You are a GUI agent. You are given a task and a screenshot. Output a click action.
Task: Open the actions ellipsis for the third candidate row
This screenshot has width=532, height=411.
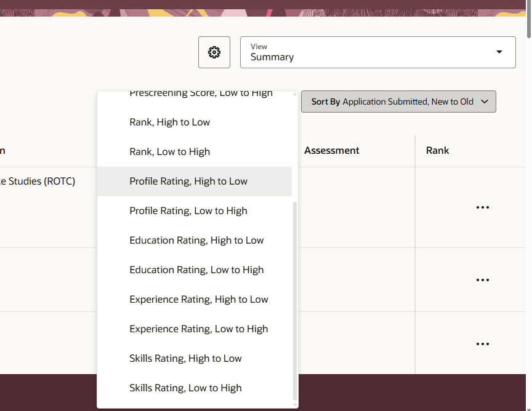(483, 343)
